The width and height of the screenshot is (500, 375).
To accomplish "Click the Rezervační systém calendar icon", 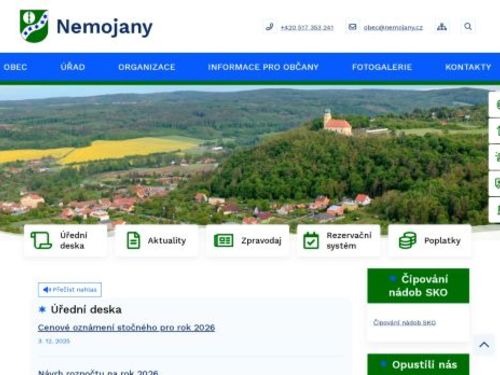I will tap(311, 240).
